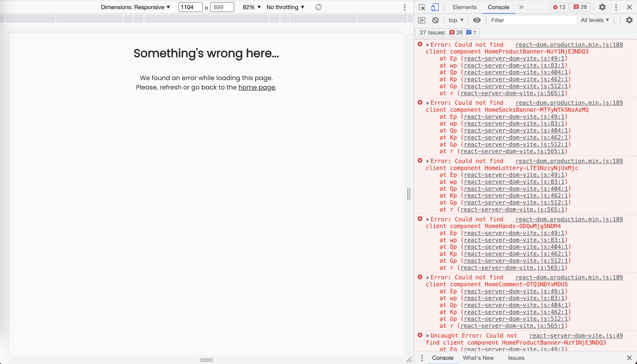Screen dimensions: 637x364
Task: Open the Issues drawer tab
Action: tap(516, 358)
